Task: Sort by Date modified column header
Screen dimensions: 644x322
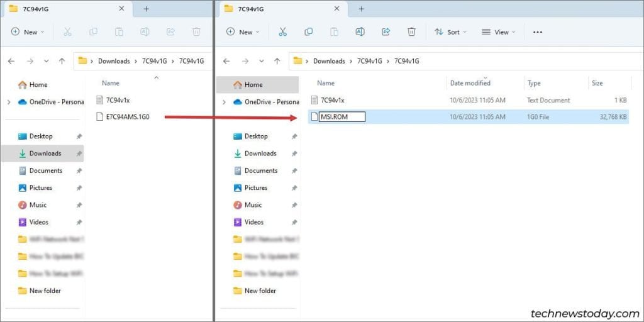Action: (470, 83)
